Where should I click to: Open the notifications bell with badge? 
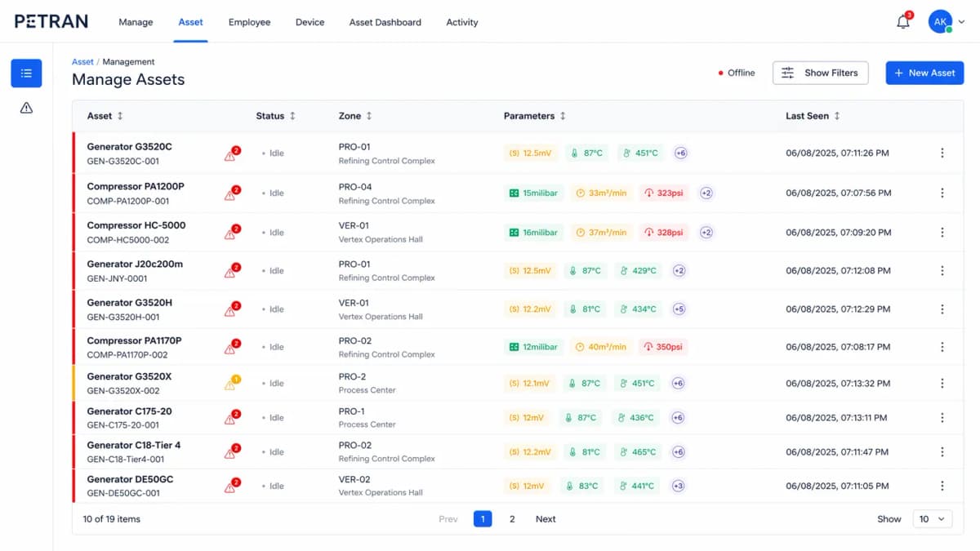click(x=902, y=21)
